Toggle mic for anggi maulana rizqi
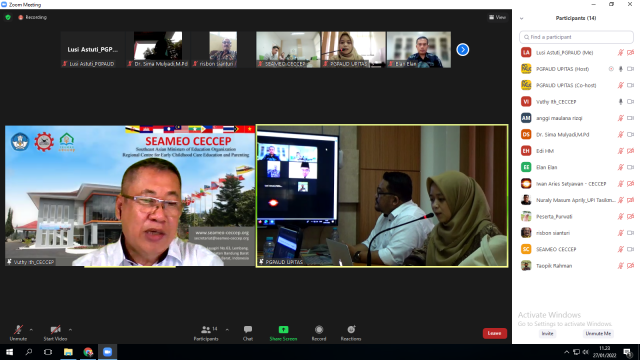Image resolution: width=640 pixels, height=360 pixels. 621,118
